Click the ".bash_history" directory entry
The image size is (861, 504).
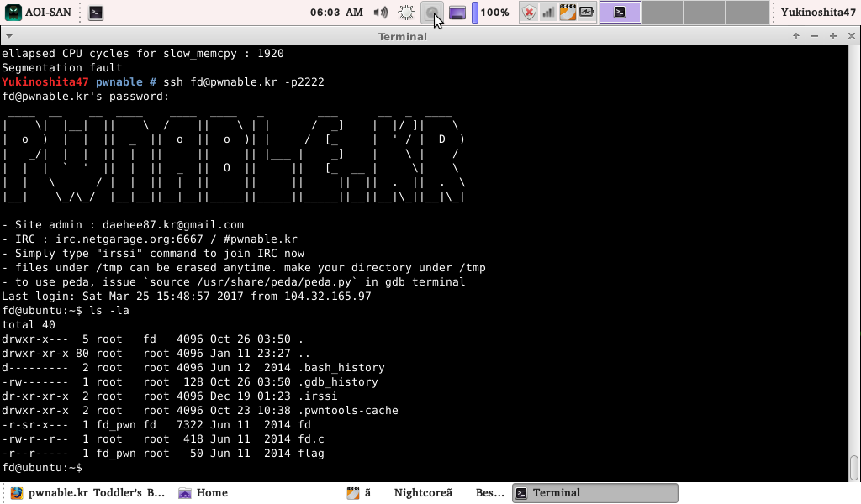[341, 367]
